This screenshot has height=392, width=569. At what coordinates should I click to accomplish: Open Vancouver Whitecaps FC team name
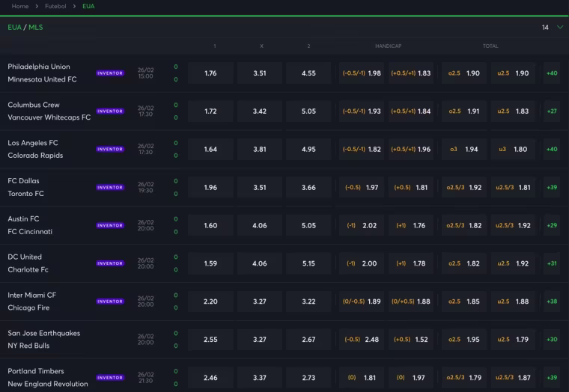click(49, 117)
